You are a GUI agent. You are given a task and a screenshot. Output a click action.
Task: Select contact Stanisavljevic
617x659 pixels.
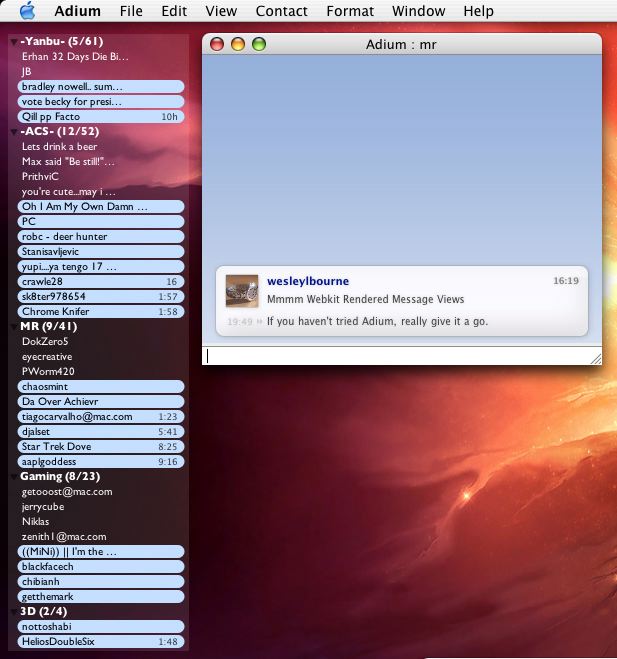pos(101,252)
